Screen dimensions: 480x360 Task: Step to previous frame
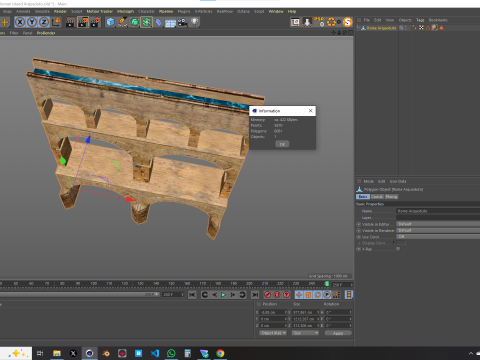pyautogui.click(x=214, y=295)
